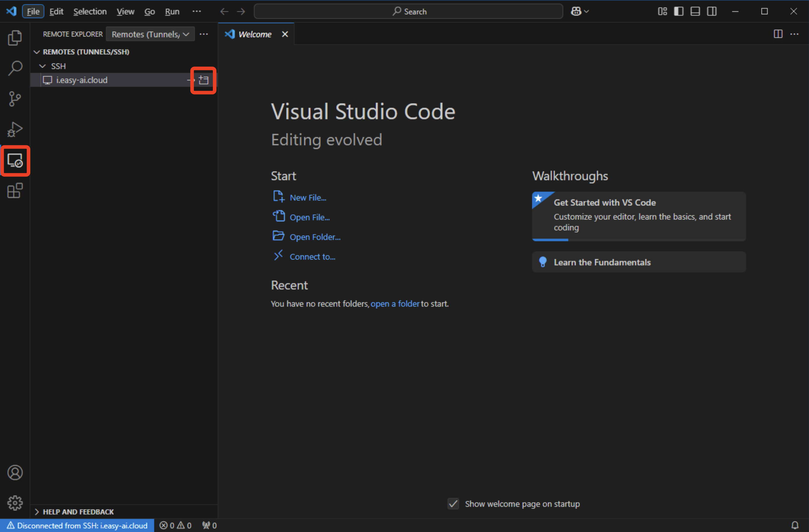The width and height of the screenshot is (809, 532).
Task: Click the New File... link
Action: (x=308, y=197)
